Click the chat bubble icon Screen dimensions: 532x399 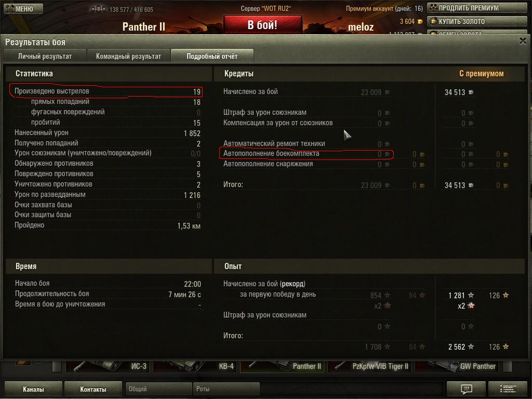[466, 389]
